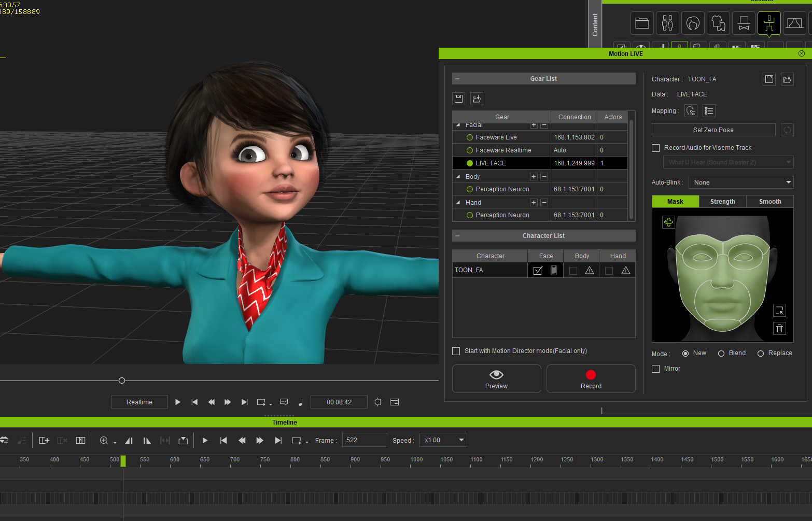Save the gear list with disk icon
Viewport: 812px width, 521px height.
click(459, 98)
